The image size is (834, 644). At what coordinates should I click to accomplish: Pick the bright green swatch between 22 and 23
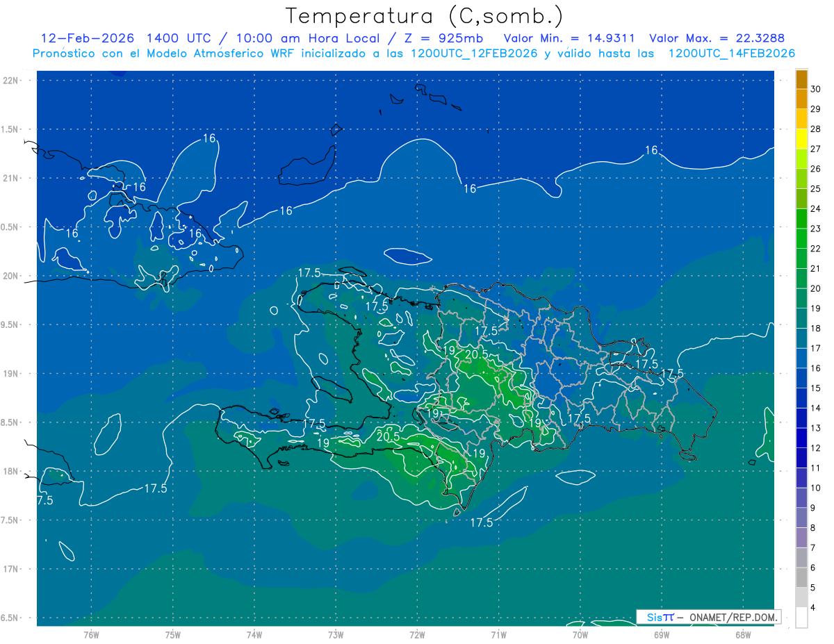801,238
